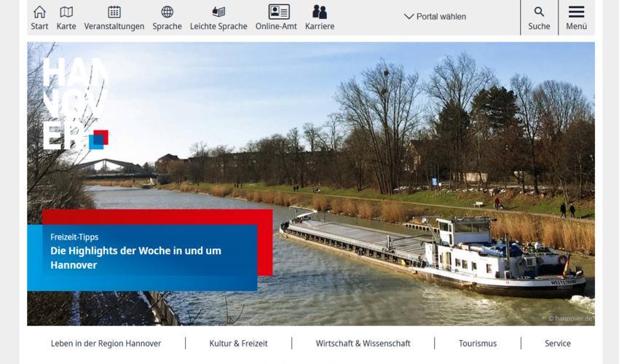
Task: Click the Hannover logo
Action: pos(75,103)
